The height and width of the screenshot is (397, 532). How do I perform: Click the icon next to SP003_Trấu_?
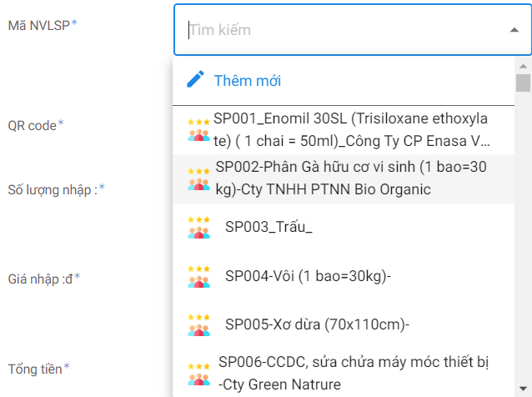coord(198,227)
